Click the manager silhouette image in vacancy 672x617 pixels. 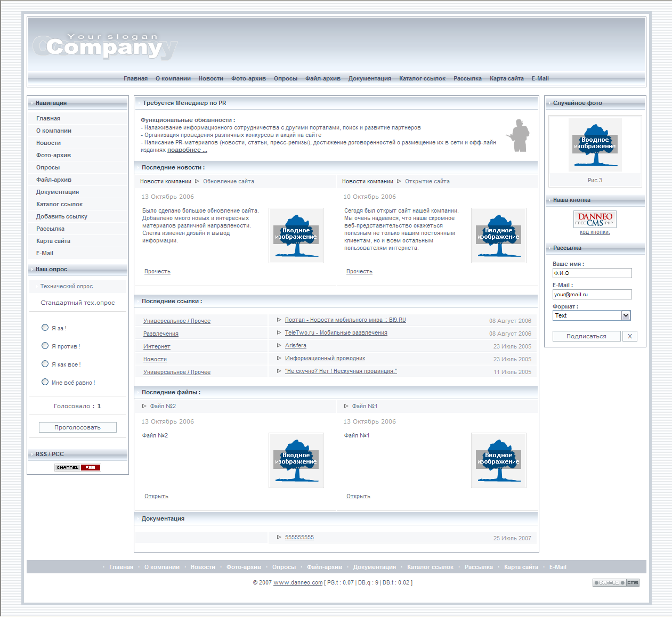pos(518,135)
